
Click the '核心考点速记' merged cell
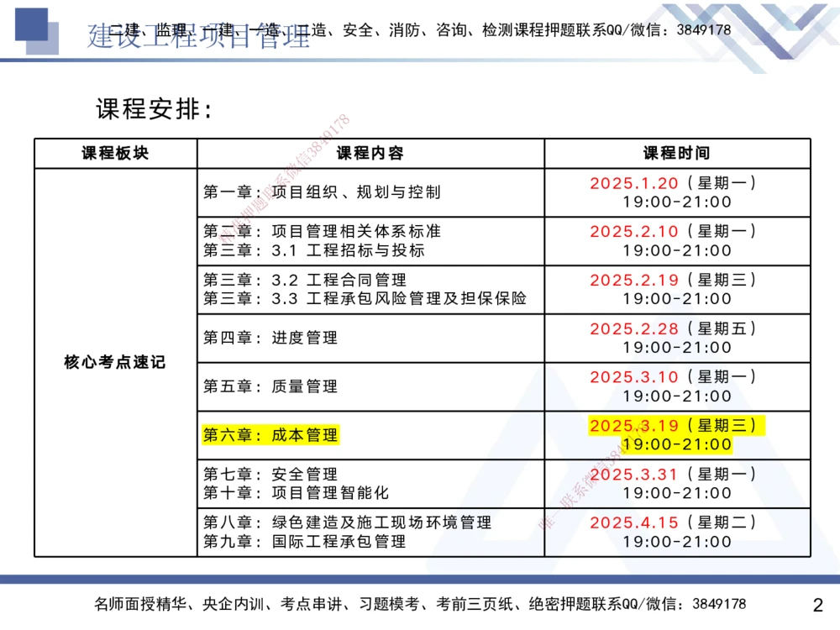[114, 362]
